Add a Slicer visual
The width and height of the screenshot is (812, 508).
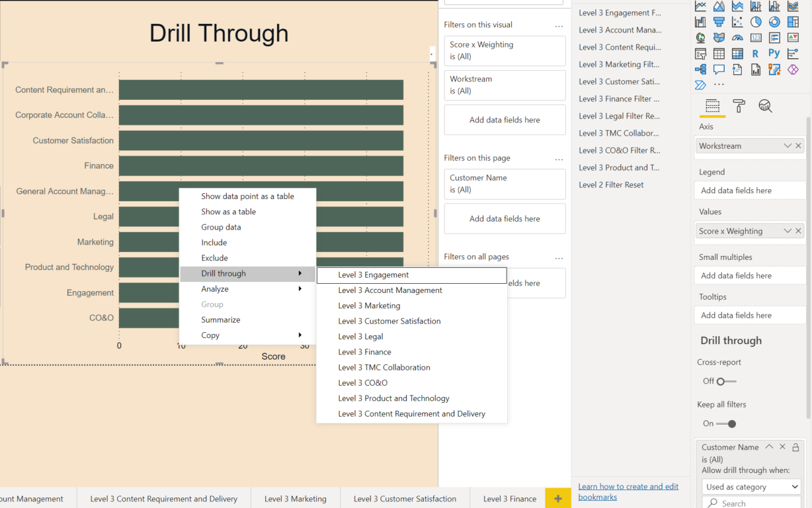click(x=700, y=54)
